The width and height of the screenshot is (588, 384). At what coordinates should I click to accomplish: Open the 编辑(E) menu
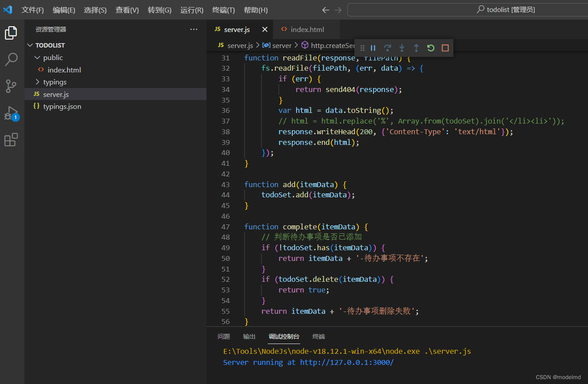pos(64,10)
